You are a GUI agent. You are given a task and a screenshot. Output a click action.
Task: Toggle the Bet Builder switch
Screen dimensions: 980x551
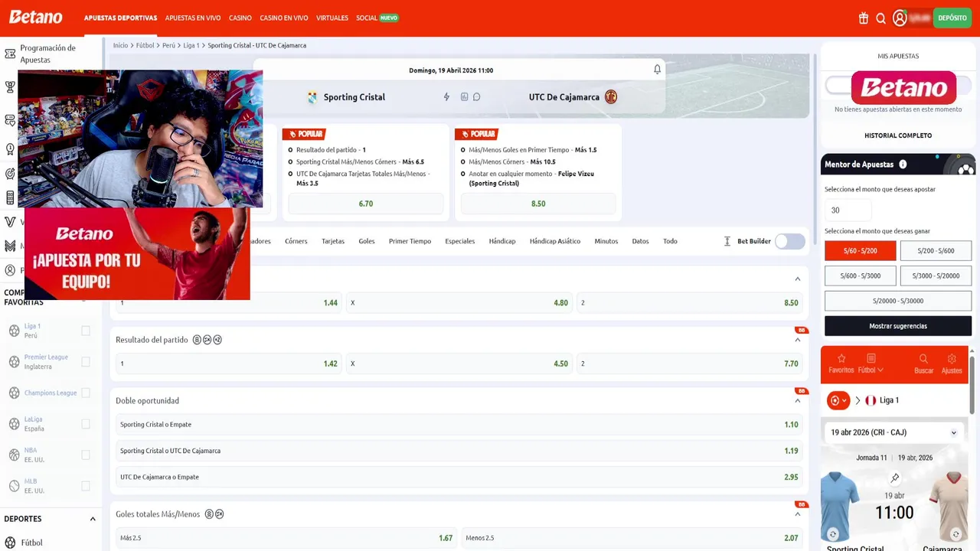(790, 241)
